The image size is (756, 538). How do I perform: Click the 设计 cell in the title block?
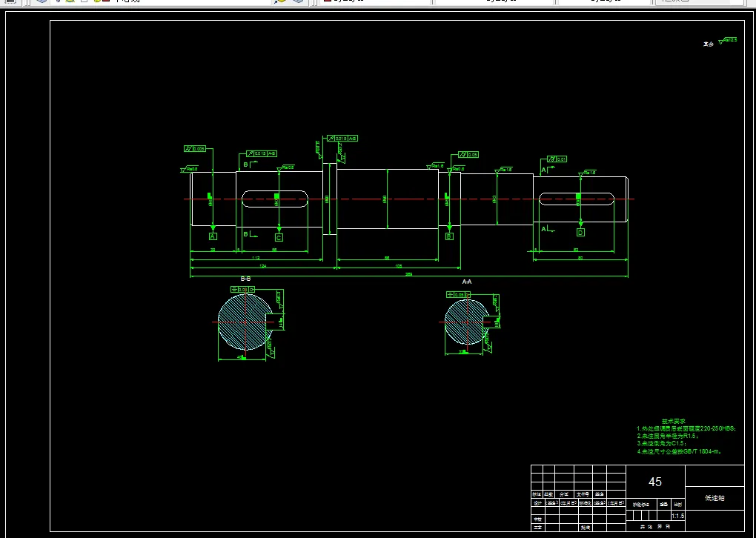537,503
